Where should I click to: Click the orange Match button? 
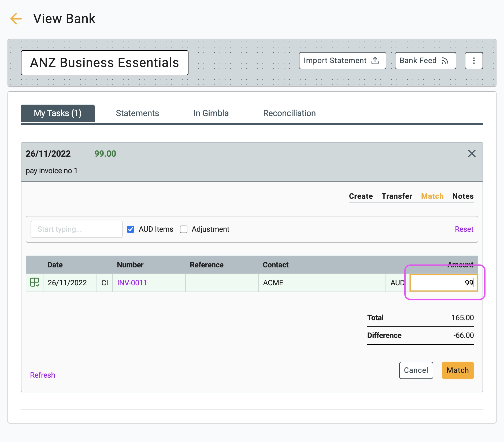(x=458, y=370)
